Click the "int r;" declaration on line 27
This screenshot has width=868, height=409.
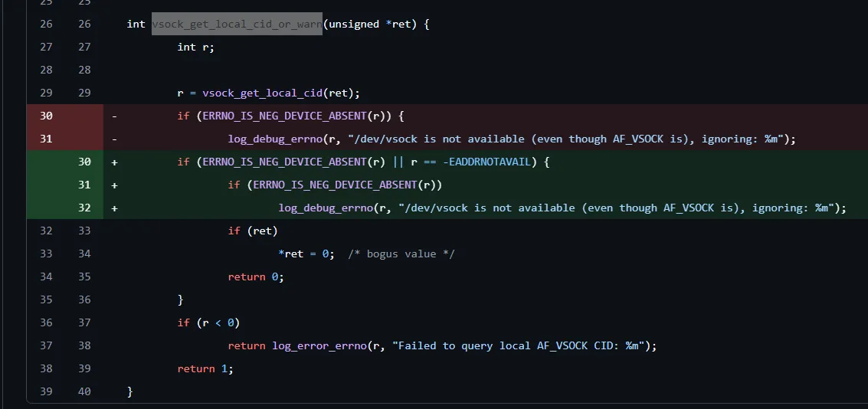point(195,47)
